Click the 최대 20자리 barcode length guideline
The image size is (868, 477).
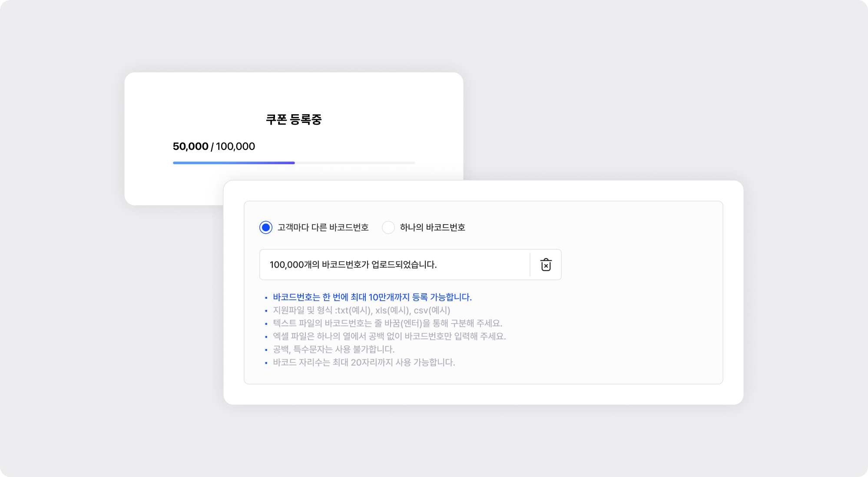coord(364,362)
